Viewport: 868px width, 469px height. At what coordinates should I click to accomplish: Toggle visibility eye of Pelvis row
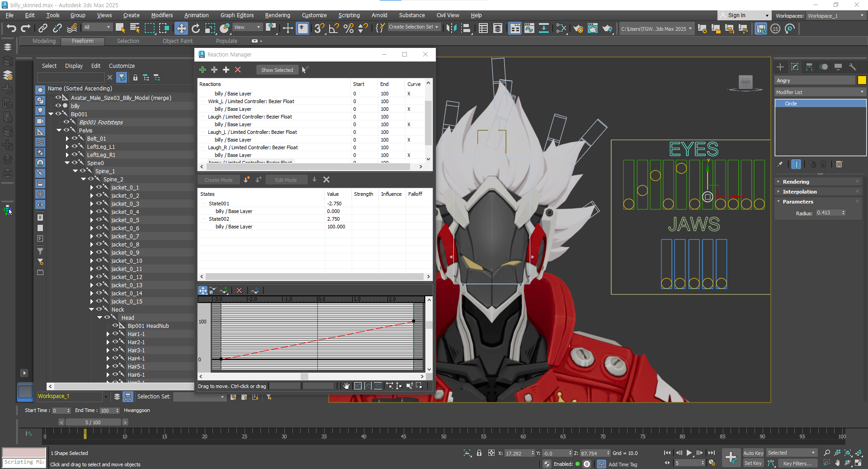(66, 130)
